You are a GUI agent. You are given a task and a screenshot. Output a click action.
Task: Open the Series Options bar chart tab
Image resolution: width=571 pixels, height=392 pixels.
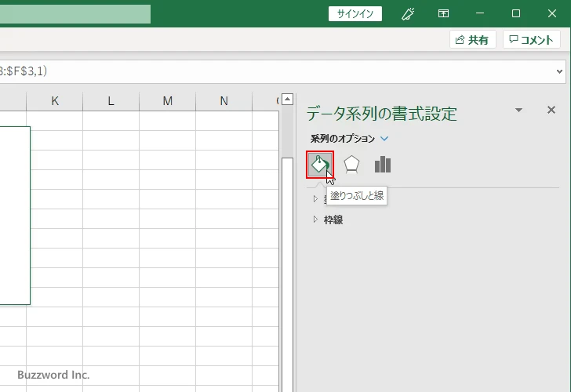coord(383,165)
